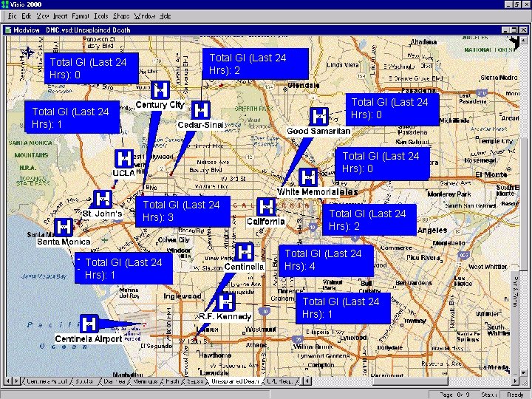Screen dimensions: 532x399
Task: Click the Ready status bar entry
Action: point(515,395)
